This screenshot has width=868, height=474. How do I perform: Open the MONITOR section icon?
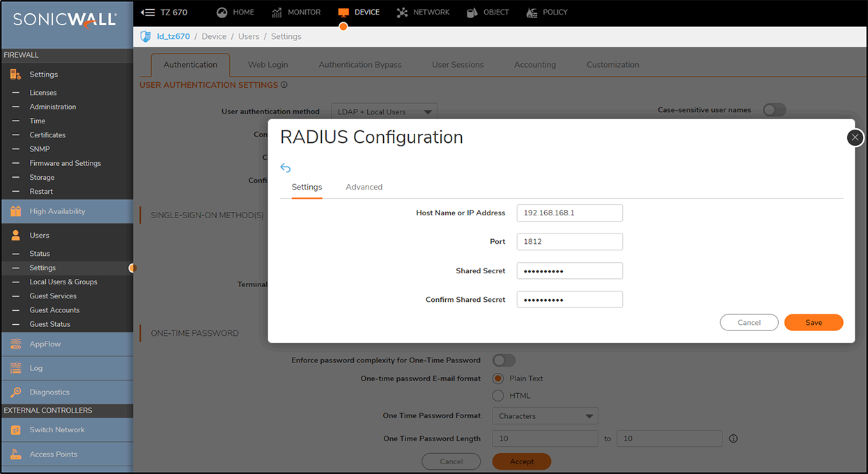tap(277, 13)
